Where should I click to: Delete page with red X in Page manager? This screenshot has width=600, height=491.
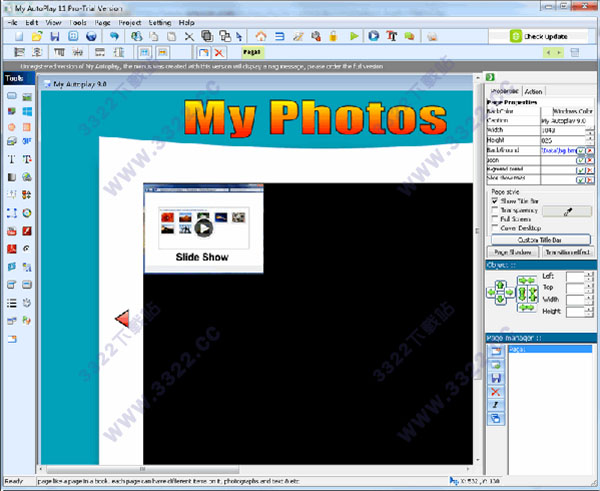coord(496,392)
